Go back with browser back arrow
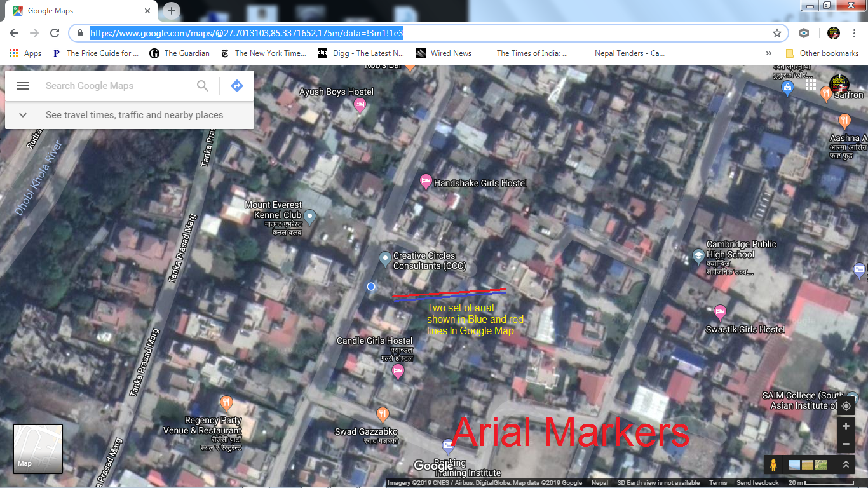868x488 pixels. pos(14,33)
